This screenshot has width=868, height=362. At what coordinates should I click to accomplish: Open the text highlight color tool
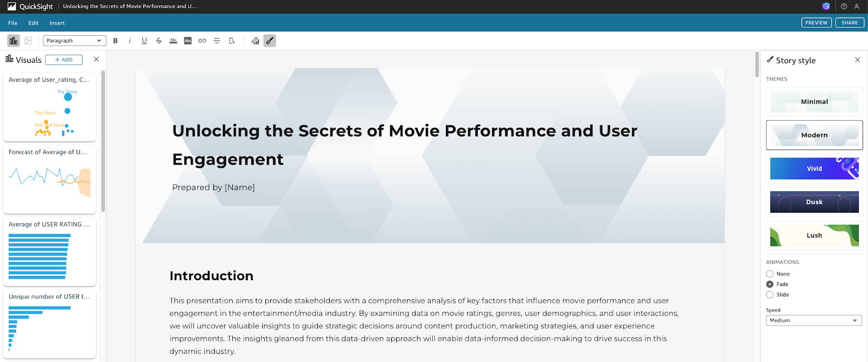[x=188, y=41]
